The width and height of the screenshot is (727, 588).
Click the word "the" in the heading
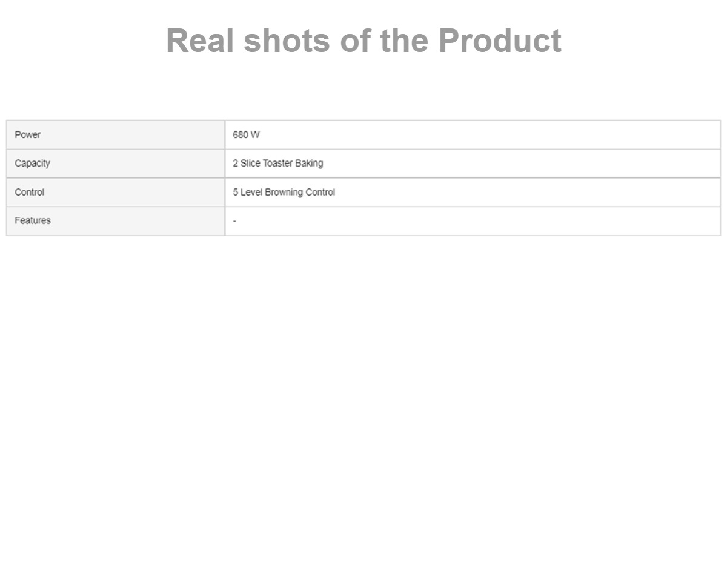point(403,41)
